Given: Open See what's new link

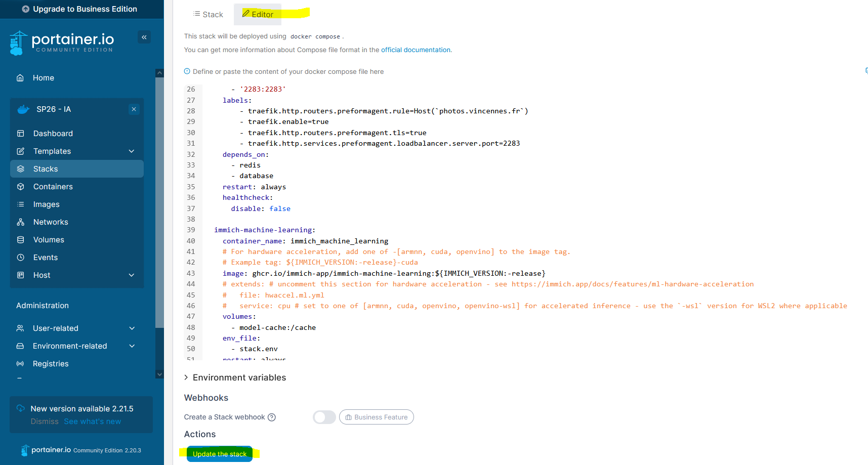Looking at the screenshot, I should [x=93, y=421].
